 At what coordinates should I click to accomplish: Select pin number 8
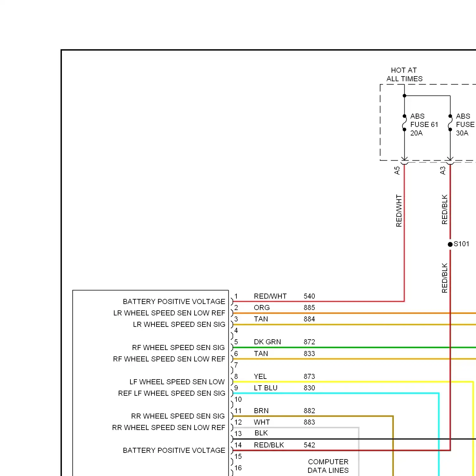pos(236,376)
